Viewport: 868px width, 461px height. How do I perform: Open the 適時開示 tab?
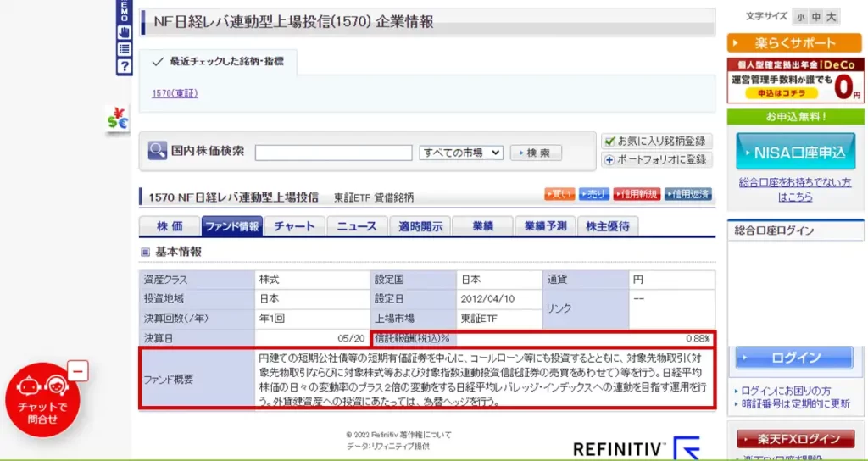point(420,225)
